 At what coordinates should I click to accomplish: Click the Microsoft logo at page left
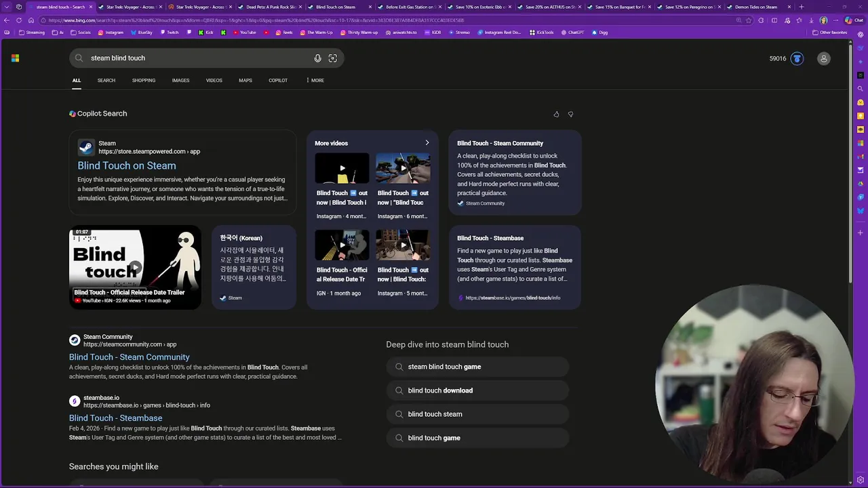pos(15,58)
